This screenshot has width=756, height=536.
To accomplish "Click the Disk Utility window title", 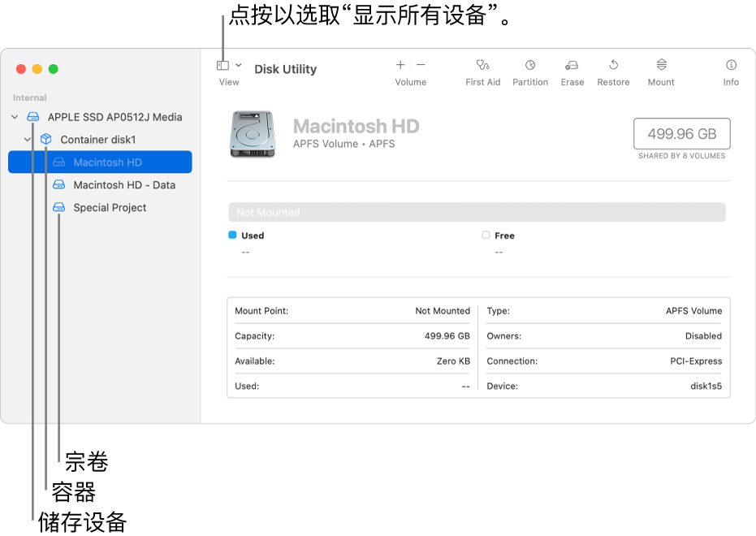I will tap(286, 69).
